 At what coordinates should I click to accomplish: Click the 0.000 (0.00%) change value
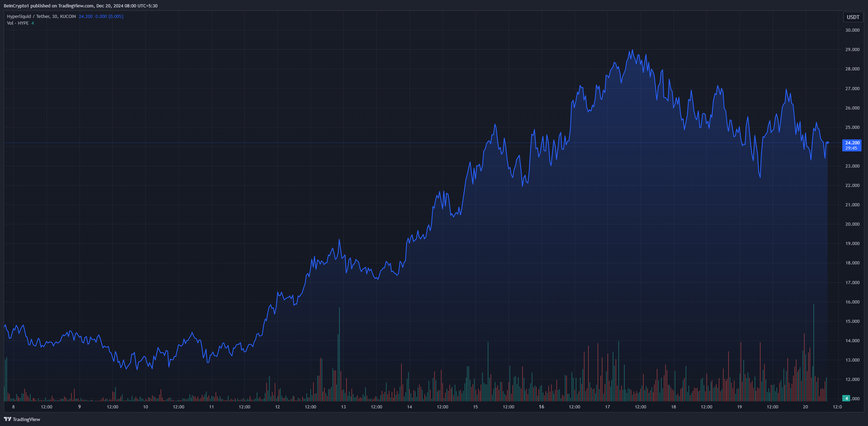[109, 17]
